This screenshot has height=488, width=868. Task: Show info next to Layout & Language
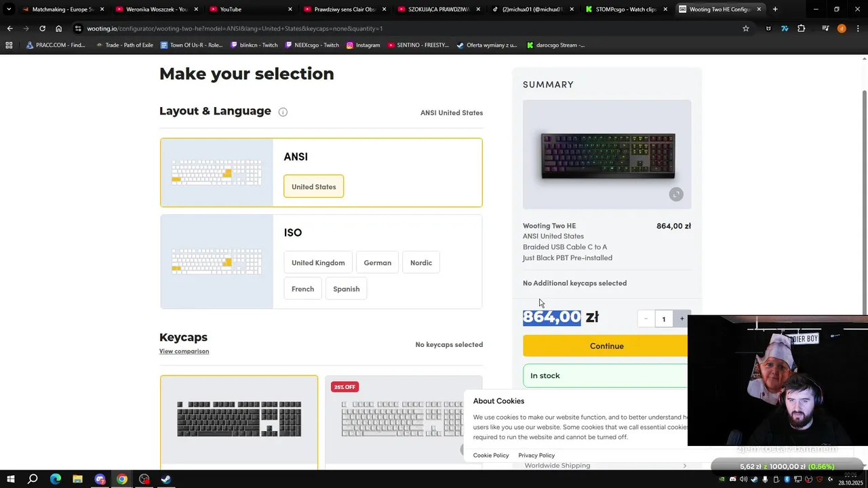[x=283, y=112]
